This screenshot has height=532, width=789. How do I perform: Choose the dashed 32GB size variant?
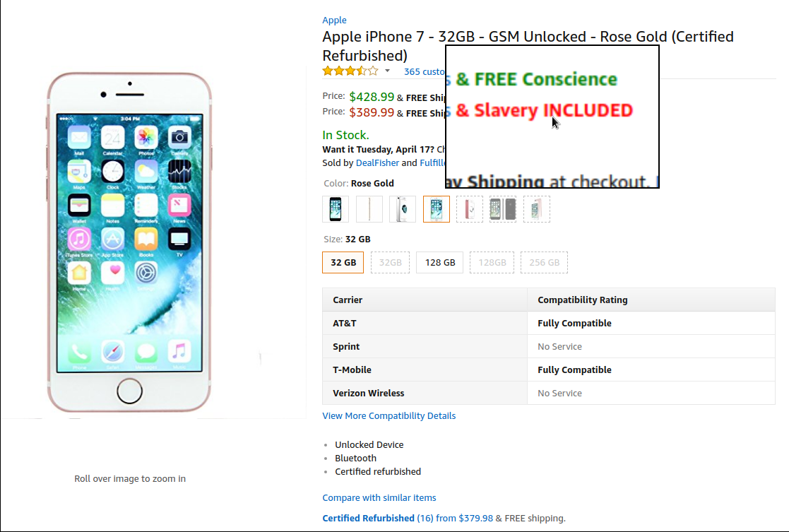390,262
